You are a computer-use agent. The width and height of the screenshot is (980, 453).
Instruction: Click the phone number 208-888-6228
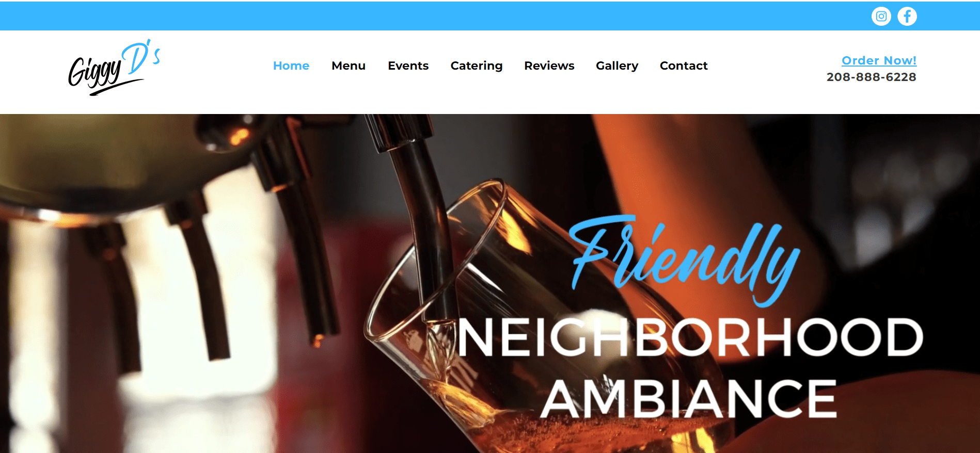coord(871,77)
